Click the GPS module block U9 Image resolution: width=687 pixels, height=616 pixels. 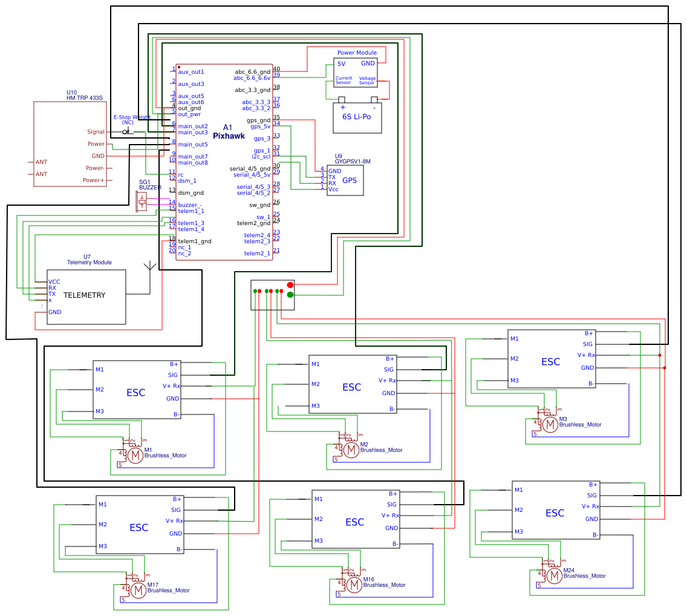pos(345,180)
